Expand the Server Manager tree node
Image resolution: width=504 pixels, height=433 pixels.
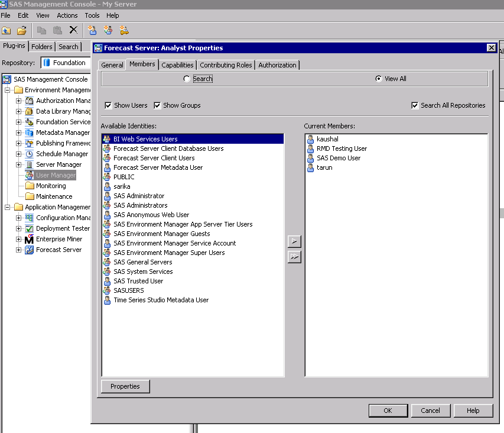pos(18,164)
